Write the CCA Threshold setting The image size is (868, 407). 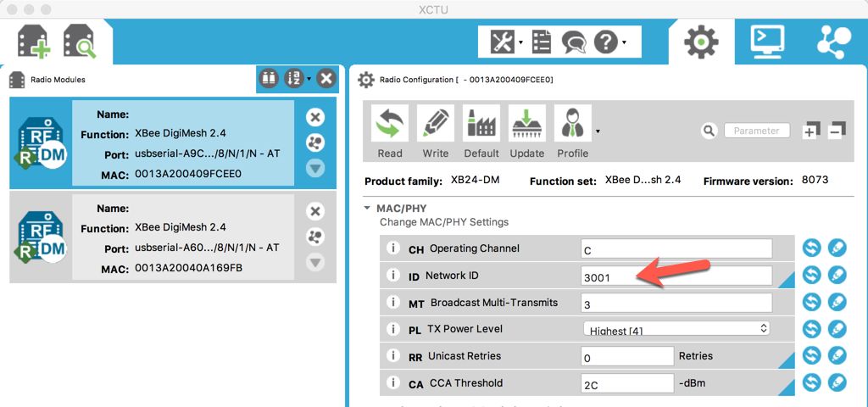[837, 382]
